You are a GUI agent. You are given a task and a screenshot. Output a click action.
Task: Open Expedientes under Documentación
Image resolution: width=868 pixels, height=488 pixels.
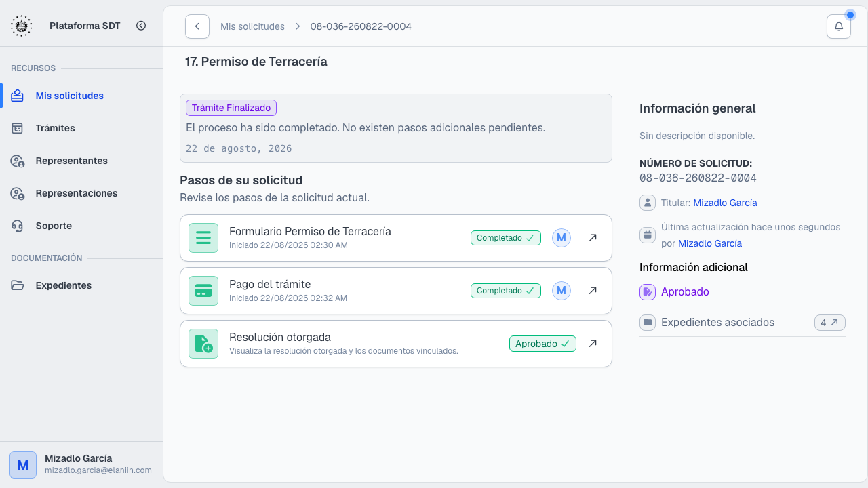coord(81,285)
